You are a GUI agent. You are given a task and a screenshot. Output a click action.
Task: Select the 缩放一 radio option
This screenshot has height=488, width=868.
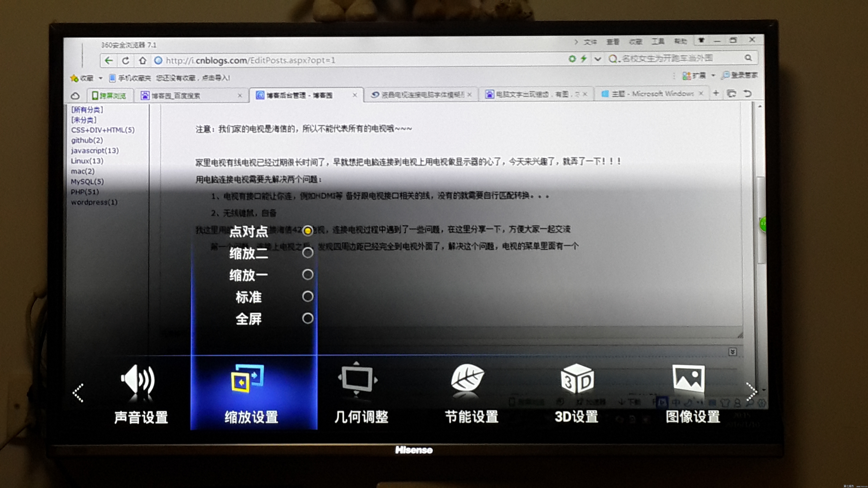[x=307, y=274]
